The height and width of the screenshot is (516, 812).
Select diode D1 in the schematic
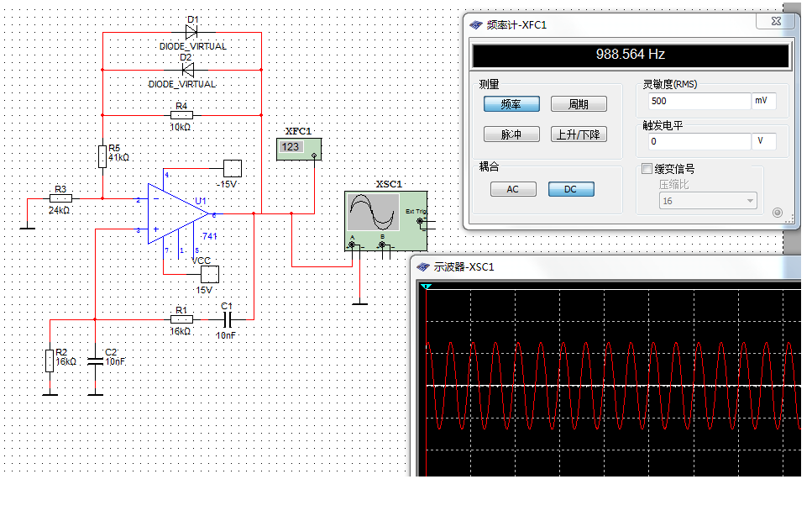point(191,32)
